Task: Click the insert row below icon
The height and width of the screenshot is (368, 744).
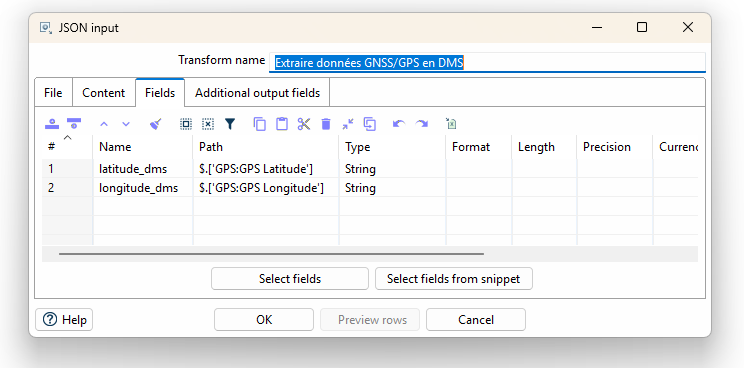Action: (74, 124)
